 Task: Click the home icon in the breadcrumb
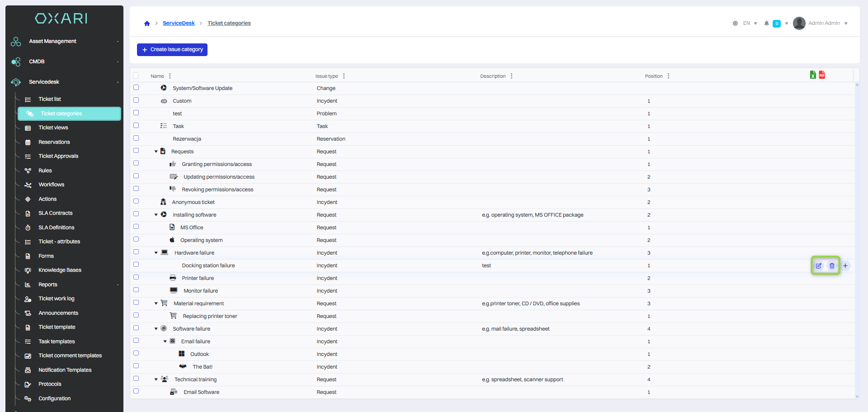pyautogui.click(x=147, y=24)
